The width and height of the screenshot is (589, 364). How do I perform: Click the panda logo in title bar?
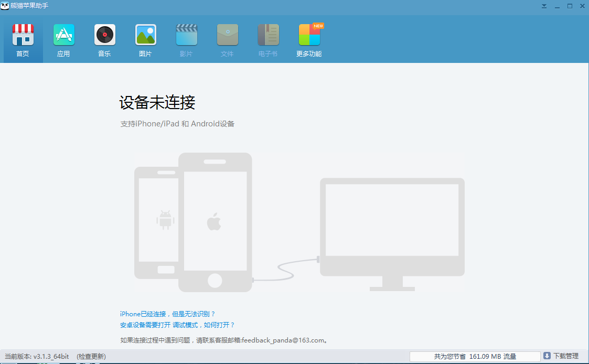pos(5,6)
